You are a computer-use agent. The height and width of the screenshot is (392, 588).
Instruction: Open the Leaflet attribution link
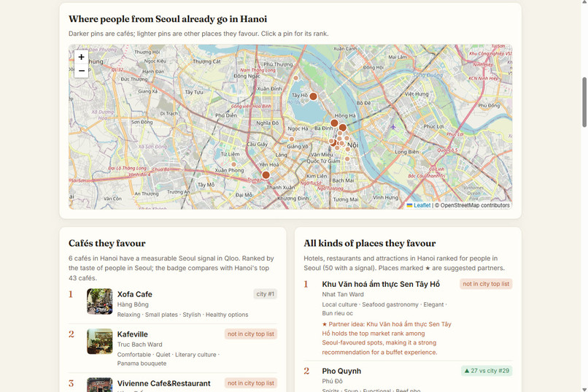click(422, 205)
